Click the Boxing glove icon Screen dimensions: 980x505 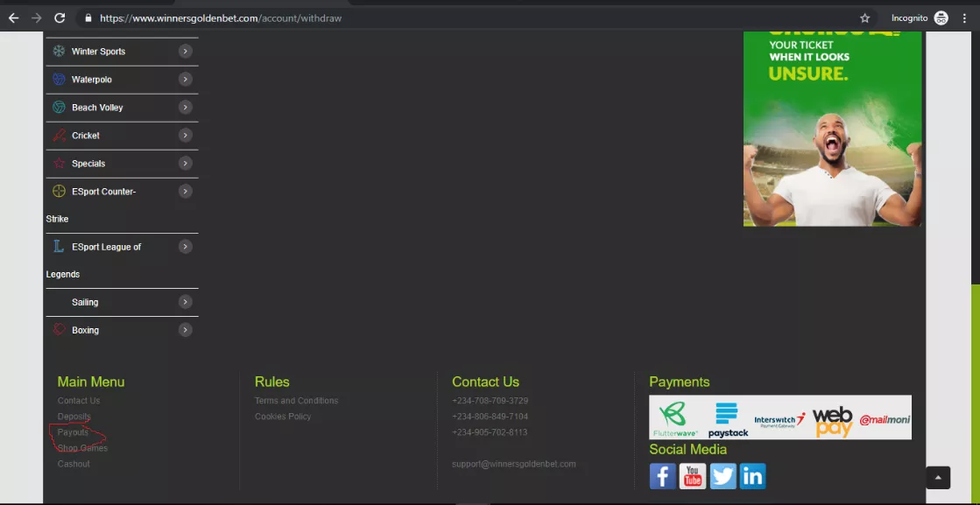[x=59, y=330]
